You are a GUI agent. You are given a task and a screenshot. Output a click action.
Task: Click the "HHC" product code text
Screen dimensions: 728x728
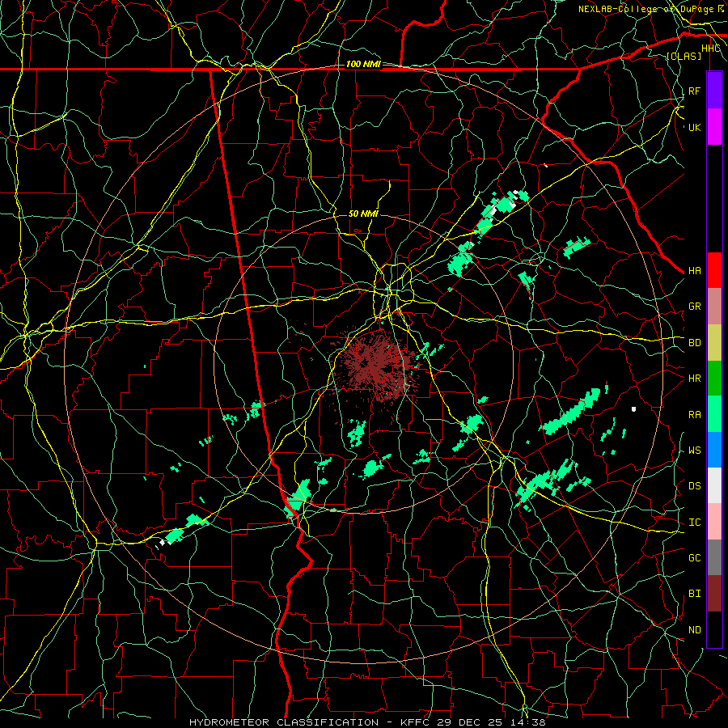(710, 49)
